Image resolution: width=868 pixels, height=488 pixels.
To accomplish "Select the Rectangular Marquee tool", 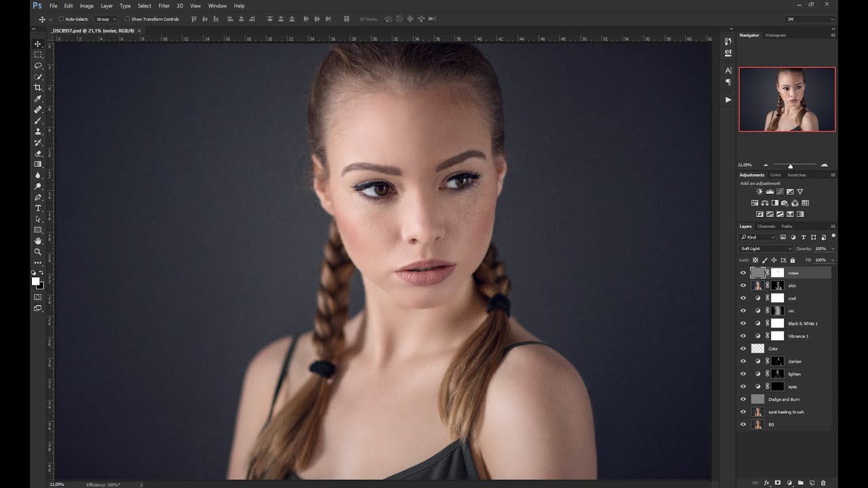I will [38, 54].
